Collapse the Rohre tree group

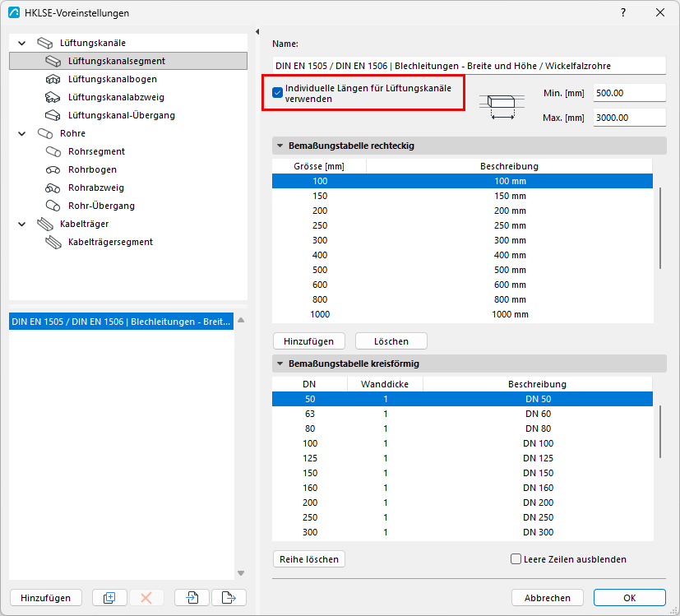pyautogui.click(x=21, y=133)
